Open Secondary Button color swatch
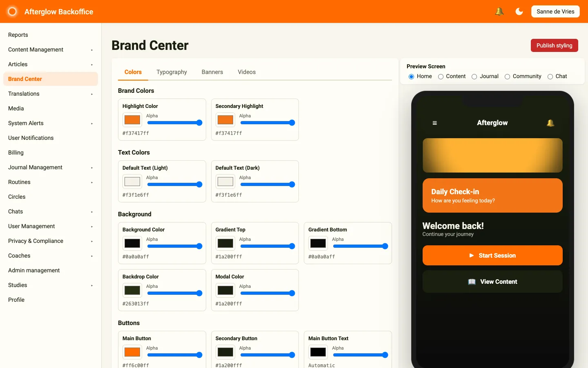Screen dimensions: 588x368 [x=225, y=352]
